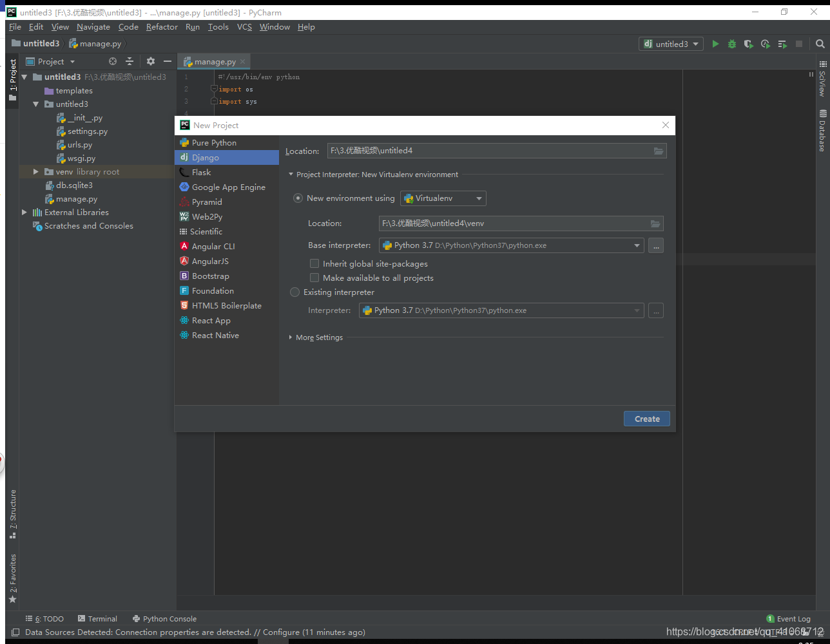Click browse button next to existing Interpreter
Screen dimensions: 830x644
(x=656, y=310)
